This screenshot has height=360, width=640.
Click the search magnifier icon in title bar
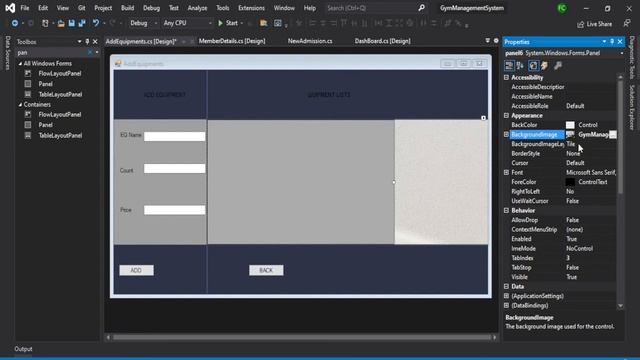pyautogui.click(x=421, y=8)
